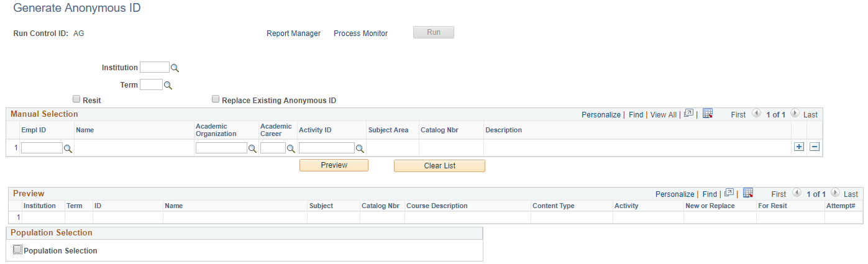Image resolution: width=868 pixels, height=264 pixels.
Task: Click the Description column header
Action: 504,130
